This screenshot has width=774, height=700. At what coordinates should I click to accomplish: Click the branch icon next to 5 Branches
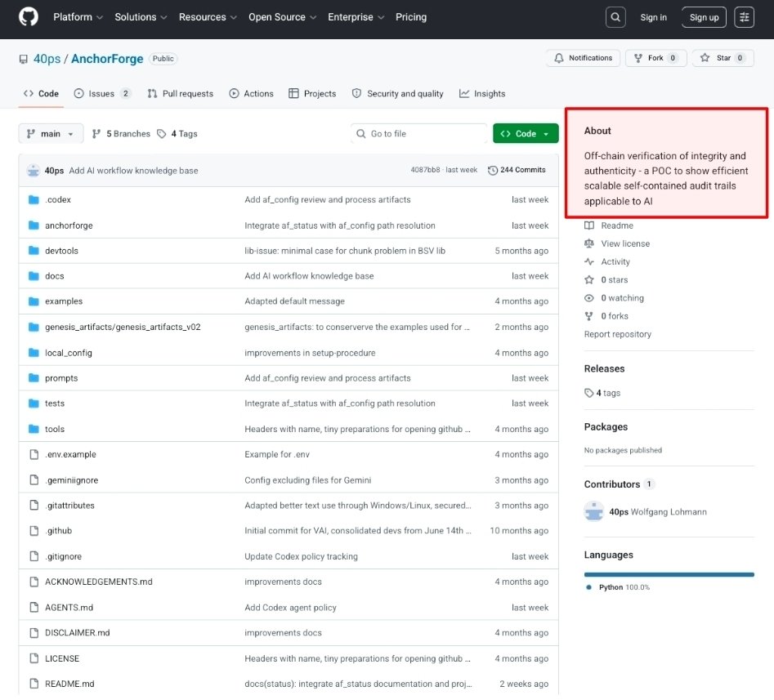pos(96,134)
